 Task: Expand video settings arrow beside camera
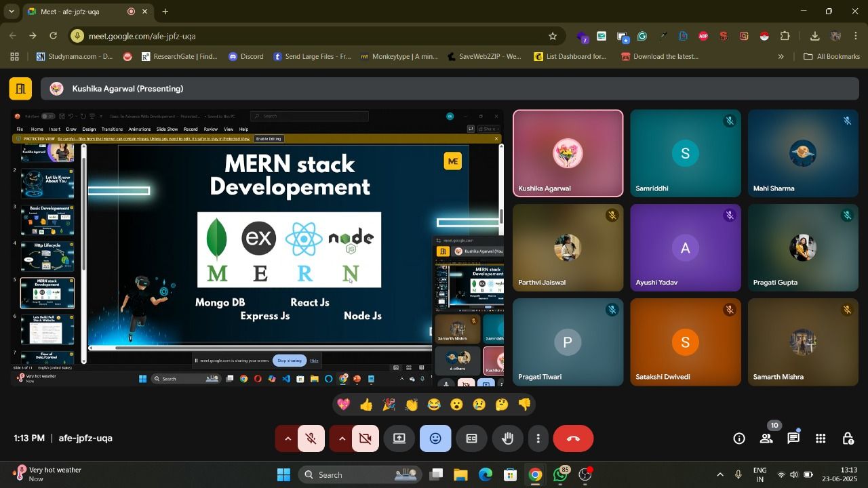342,439
